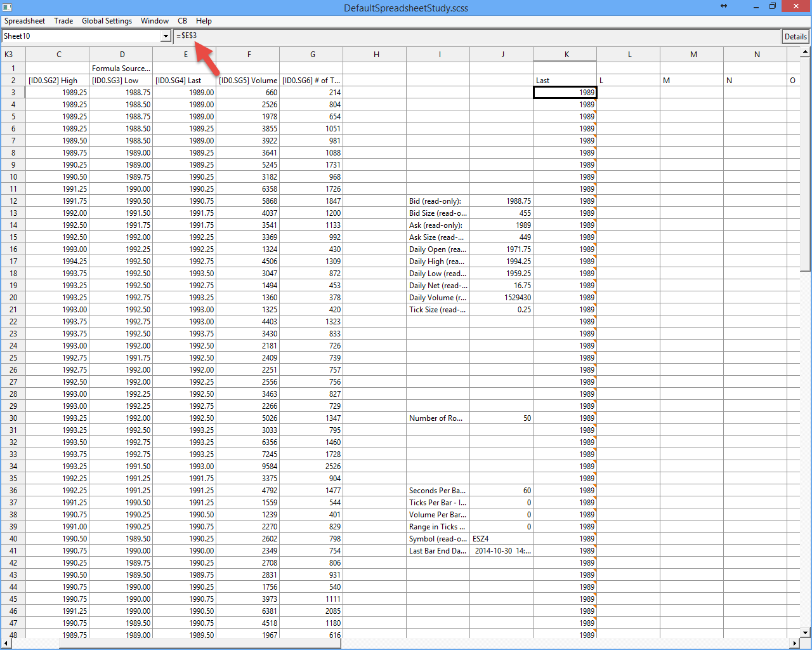This screenshot has height=650, width=812.
Task: Select column N header
Action: pos(756,55)
